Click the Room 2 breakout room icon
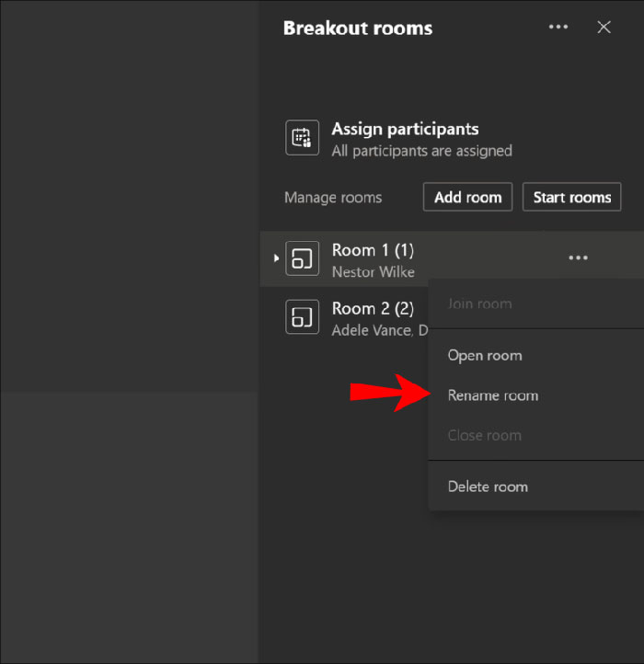Screen dimensions: 644x664 point(302,317)
